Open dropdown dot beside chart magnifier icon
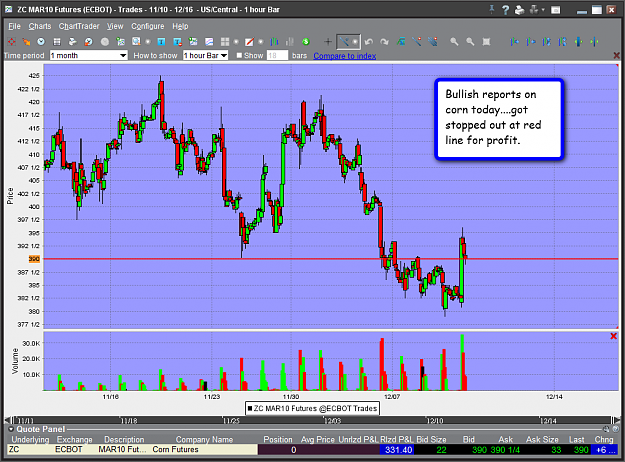 [148, 41]
